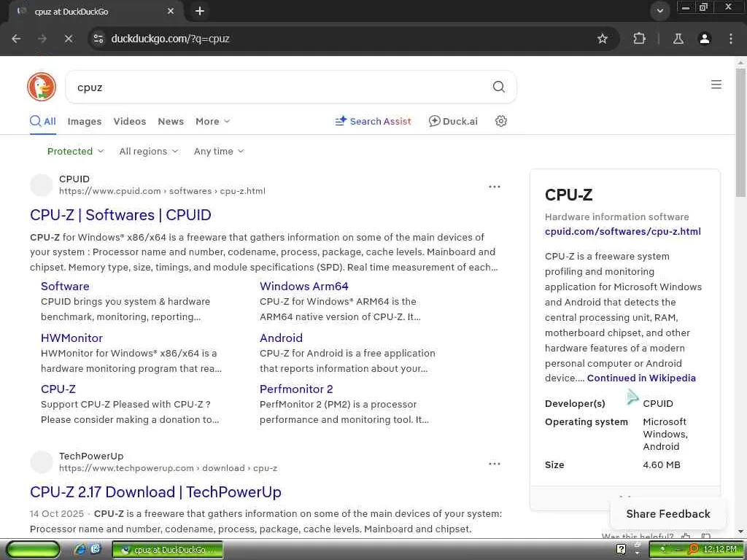Open site information icon in address bar
This screenshot has width=747, height=560.
pos(98,39)
